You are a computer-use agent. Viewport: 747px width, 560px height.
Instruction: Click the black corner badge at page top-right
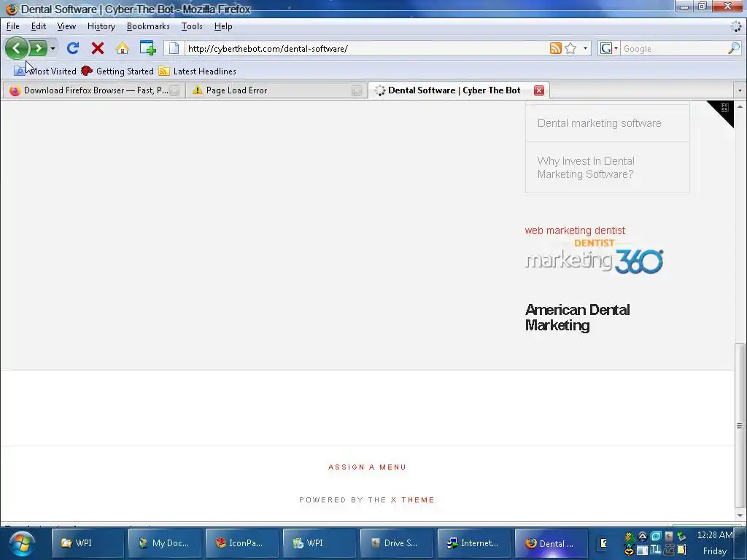pos(723,111)
